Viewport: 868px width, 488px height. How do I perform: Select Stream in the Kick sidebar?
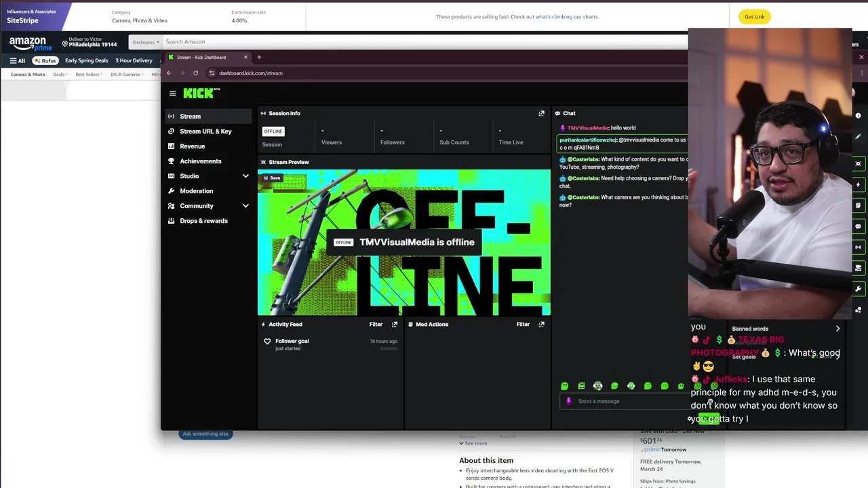(x=209, y=117)
